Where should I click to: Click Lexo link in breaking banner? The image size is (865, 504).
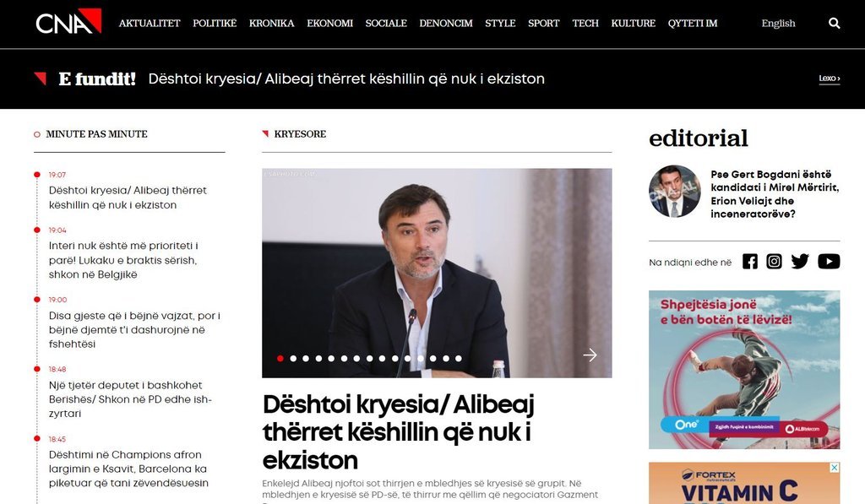coord(830,79)
